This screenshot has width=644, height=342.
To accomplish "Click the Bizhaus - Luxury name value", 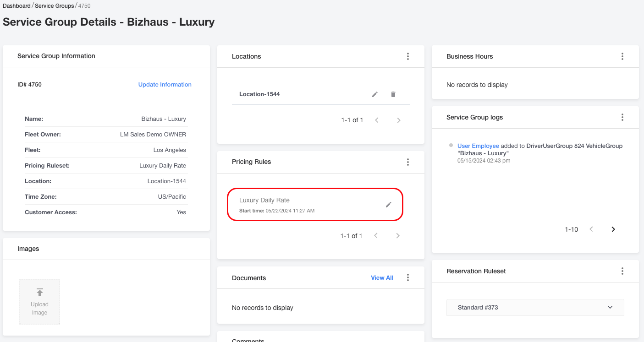I will pyautogui.click(x=164, y=119).
